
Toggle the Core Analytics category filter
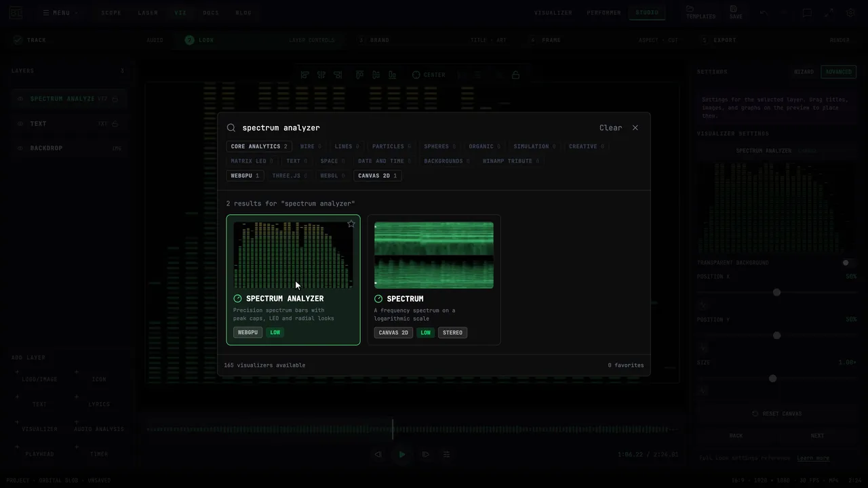pyautogui.click(x=259, y=146)
